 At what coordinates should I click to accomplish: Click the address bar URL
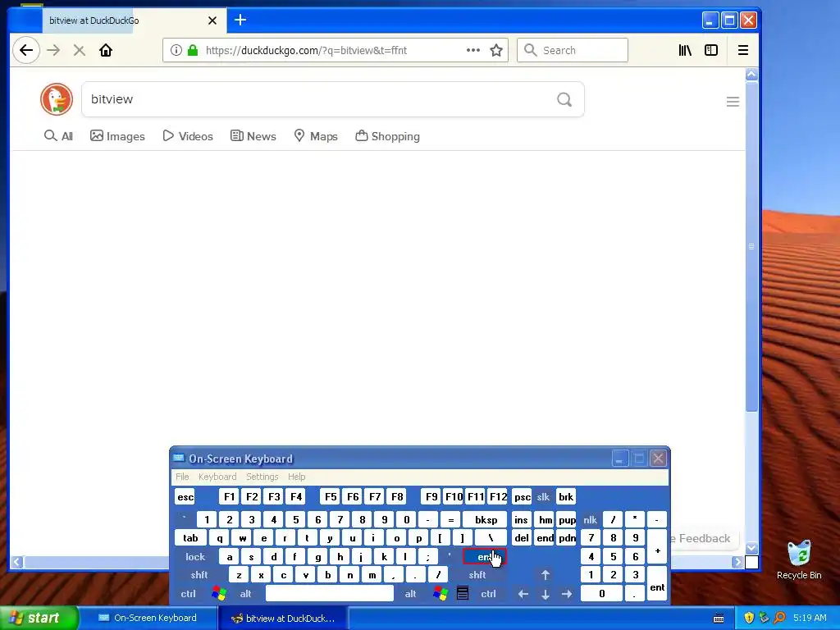(x=306, y=50)
